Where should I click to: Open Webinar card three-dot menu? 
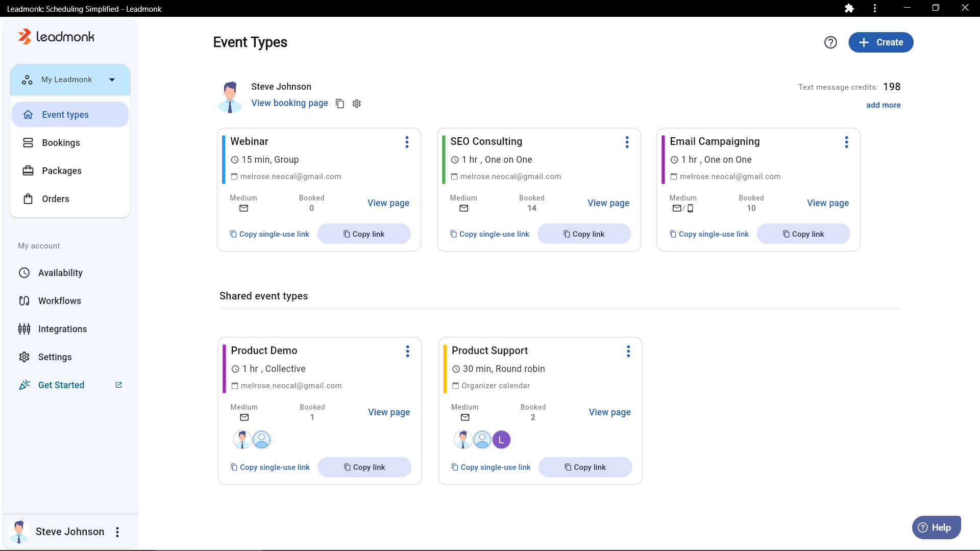(x=407, y=142)
